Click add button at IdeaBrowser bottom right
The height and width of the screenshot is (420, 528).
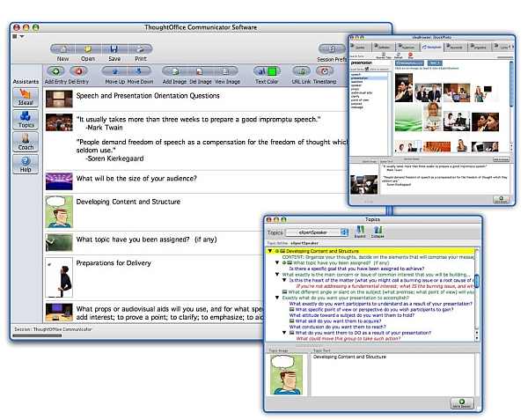[501, 199]
